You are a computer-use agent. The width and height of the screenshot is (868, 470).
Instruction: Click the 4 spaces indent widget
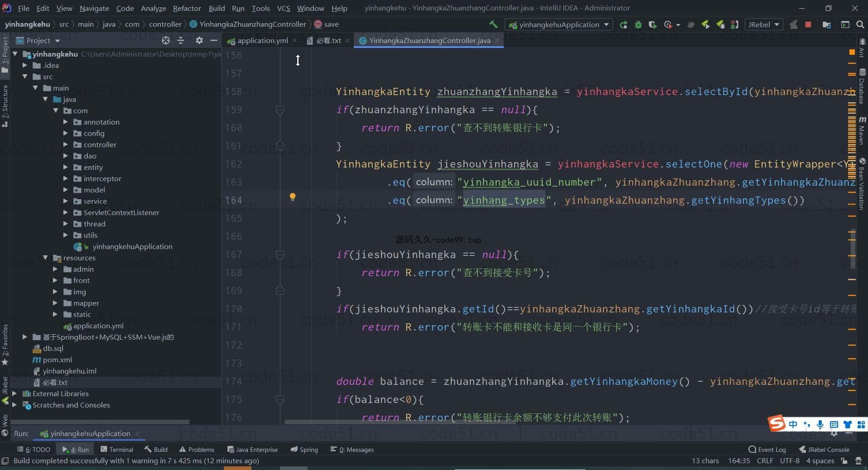(820, 461)
